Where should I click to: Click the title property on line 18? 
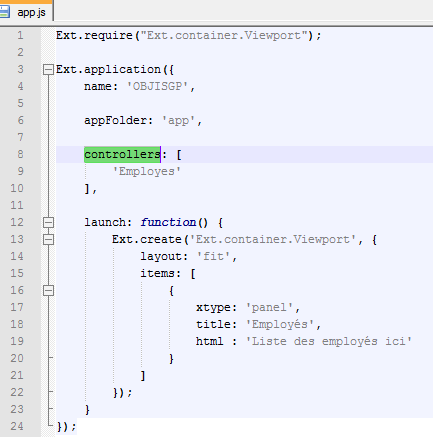pos(213,324)
